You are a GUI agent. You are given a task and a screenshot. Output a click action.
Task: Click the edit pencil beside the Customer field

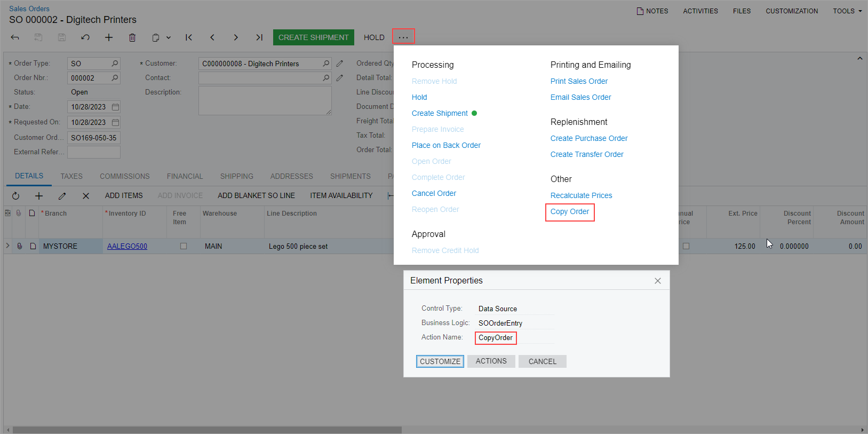tap(340, 64)
